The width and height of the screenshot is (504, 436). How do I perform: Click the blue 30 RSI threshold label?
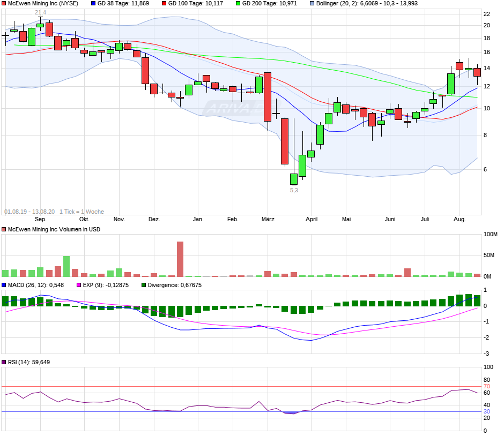487,411
